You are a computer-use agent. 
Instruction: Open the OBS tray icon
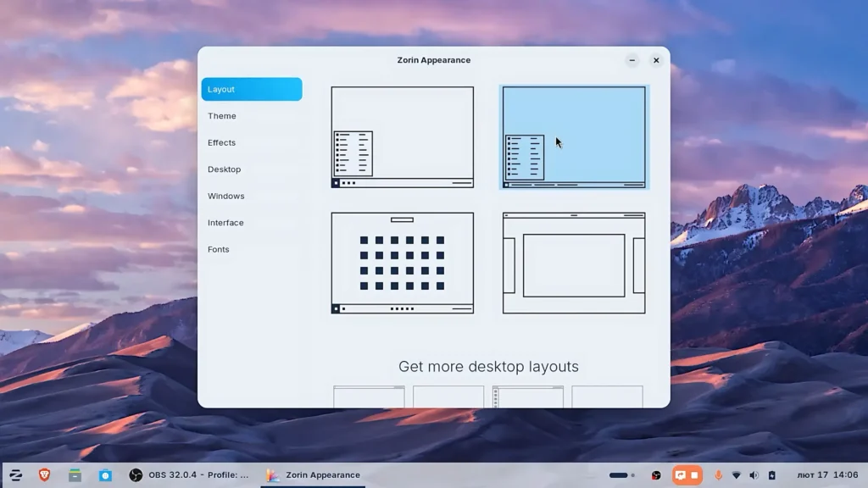pos(656,475)
